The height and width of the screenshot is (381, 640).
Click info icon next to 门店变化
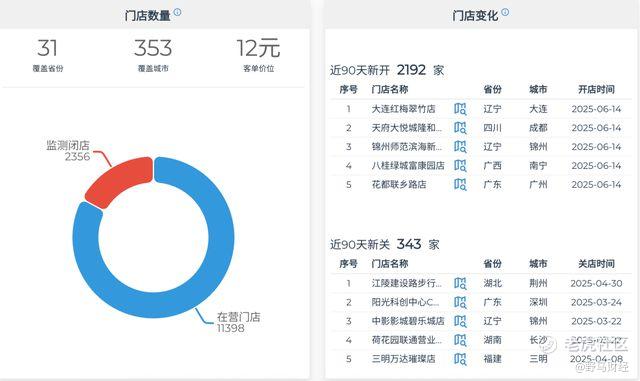[505, 12]
